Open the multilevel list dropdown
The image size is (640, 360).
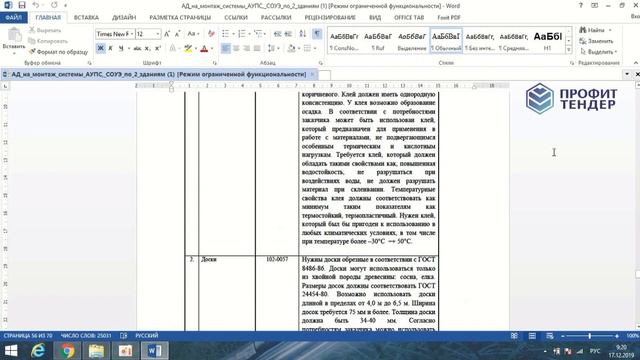[265, 34]
